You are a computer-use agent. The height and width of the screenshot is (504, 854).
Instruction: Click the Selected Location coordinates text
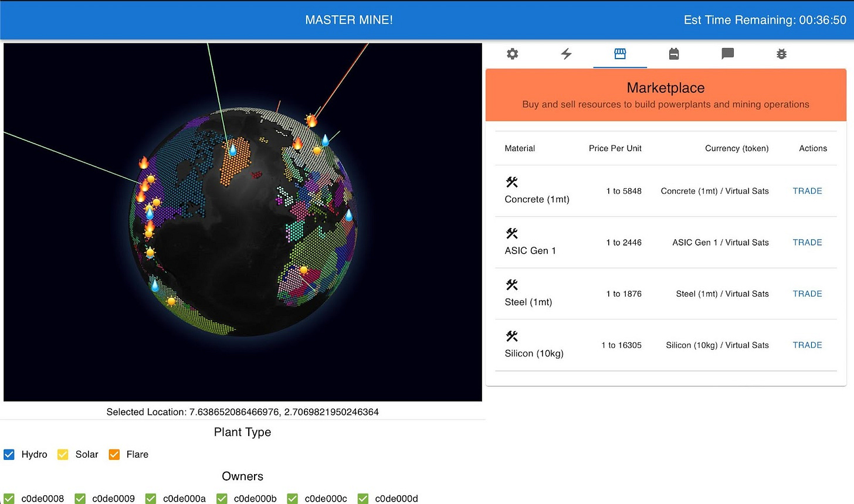pos(243,412)
